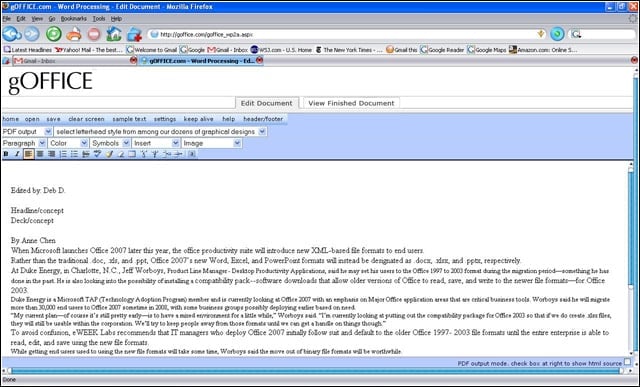This screenshot has height=387, width=640.
Task: Select the Edit Document tab
Action: click(x=267, y=103)
